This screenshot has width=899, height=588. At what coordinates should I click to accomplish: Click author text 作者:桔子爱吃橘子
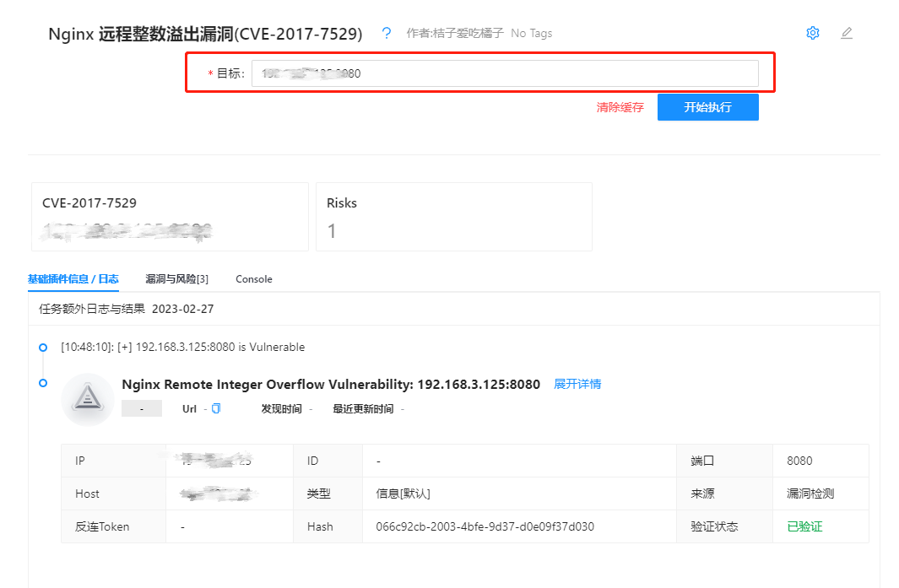[455, 33]
